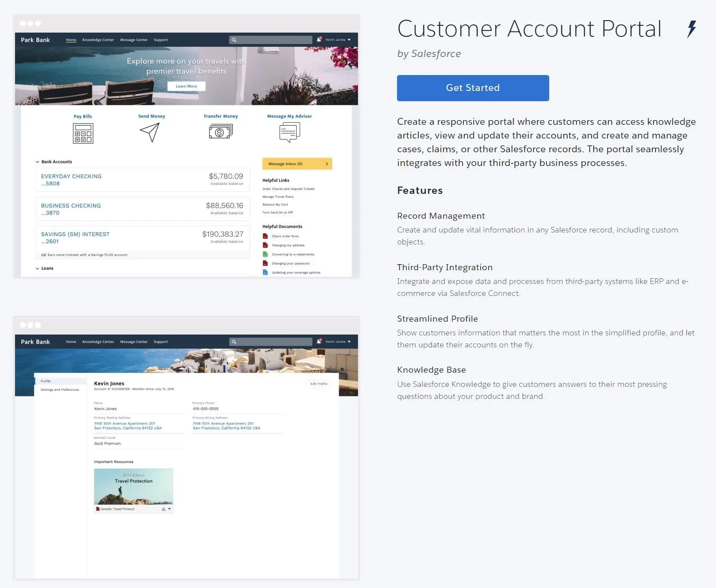Click the Changing your password document icon
Image resolution: width=716 pixels, height=588 pixels.
[x=265, y=263]
